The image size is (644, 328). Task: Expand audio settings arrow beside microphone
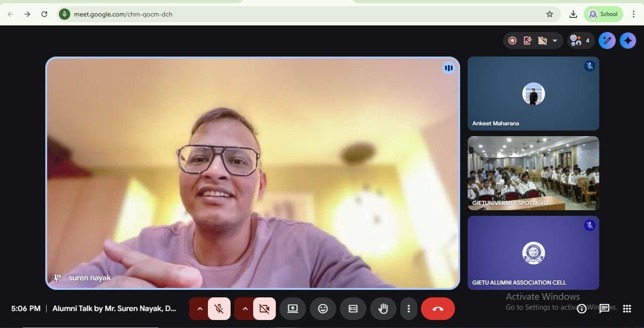[x=199, y=309]
